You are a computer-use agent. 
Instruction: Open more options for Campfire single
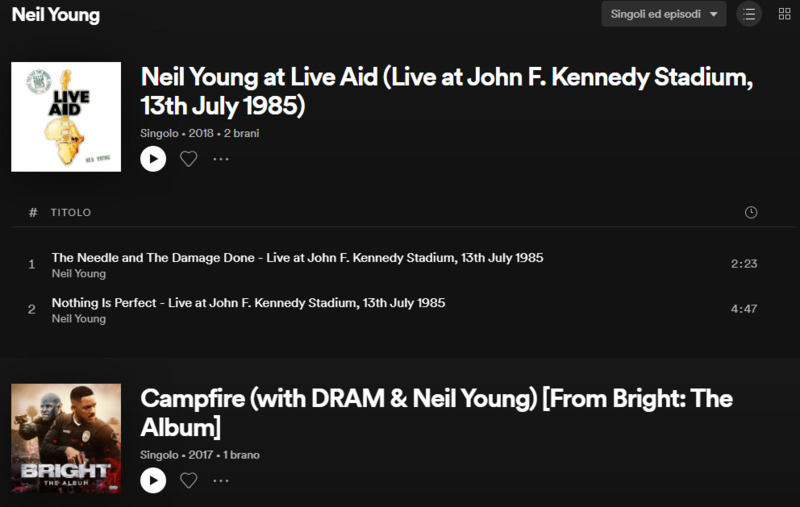coord(221,481)
